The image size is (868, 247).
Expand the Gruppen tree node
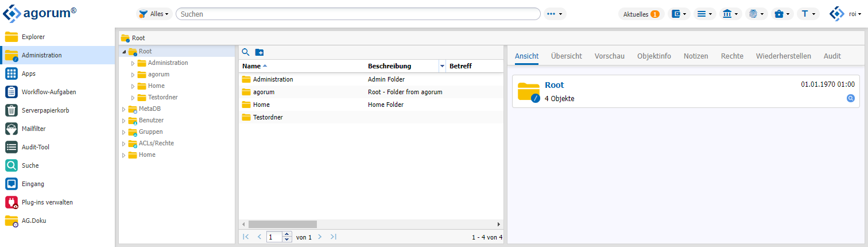[x=123, y=132]
